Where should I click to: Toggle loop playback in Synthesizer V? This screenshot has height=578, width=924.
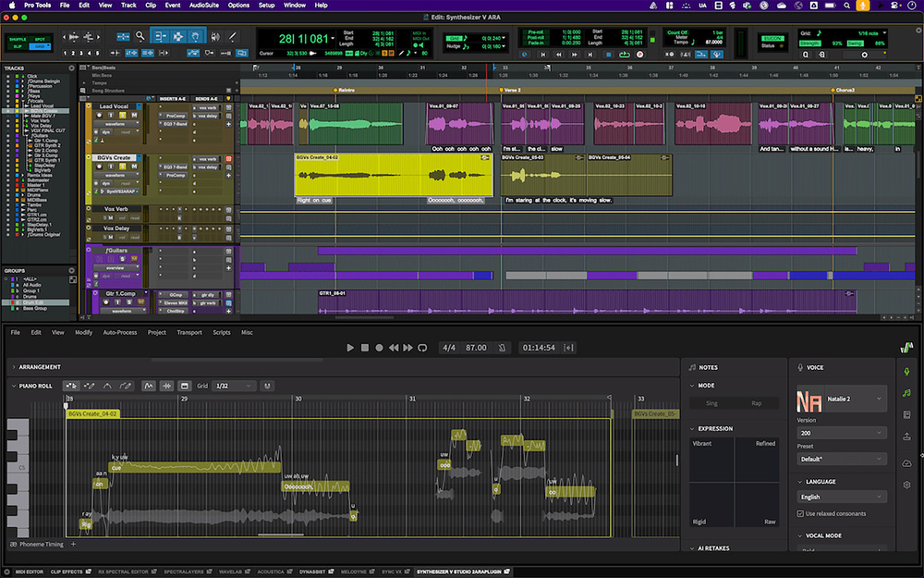coord(422,348)
